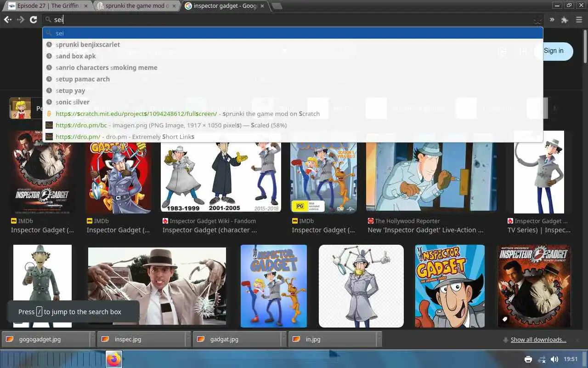Screen dimensions: 588x368
Task: Click the browser forward arrow
Action: click(x=21, y=20)
